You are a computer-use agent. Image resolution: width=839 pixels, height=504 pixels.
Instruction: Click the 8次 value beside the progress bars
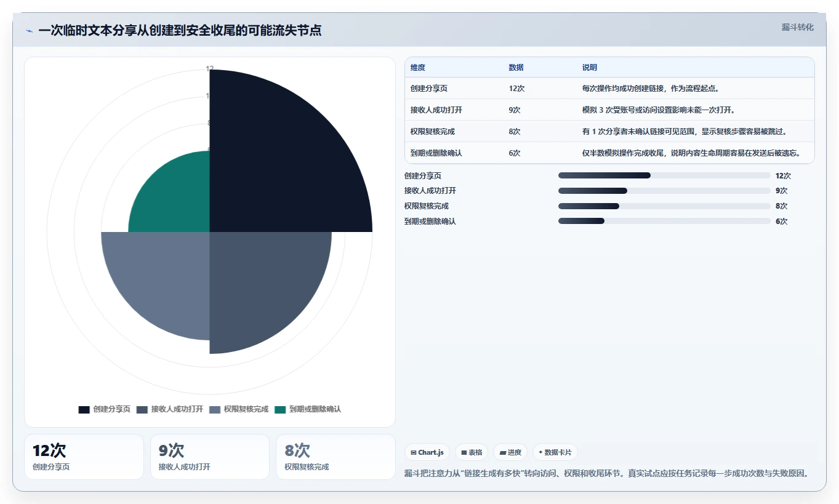coord(781,206)
